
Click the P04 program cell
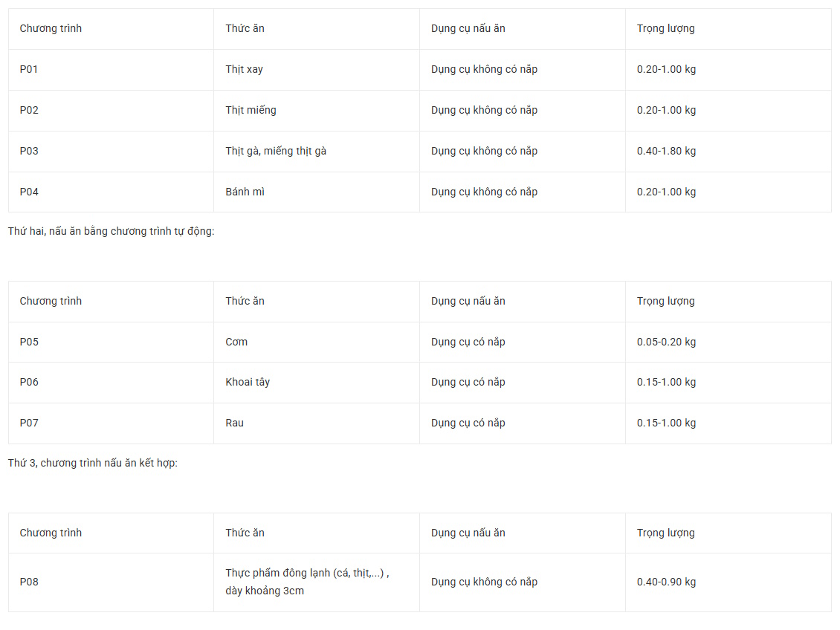click(29, 192)
